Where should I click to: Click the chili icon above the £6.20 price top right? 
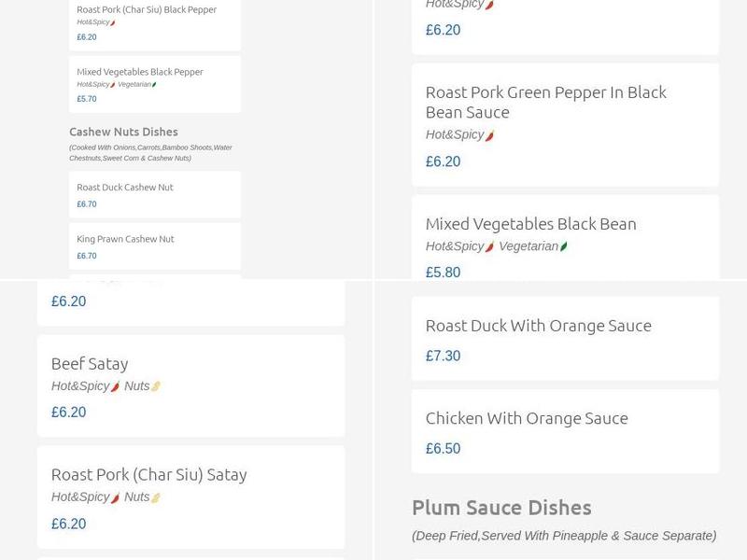pos(489,5)
